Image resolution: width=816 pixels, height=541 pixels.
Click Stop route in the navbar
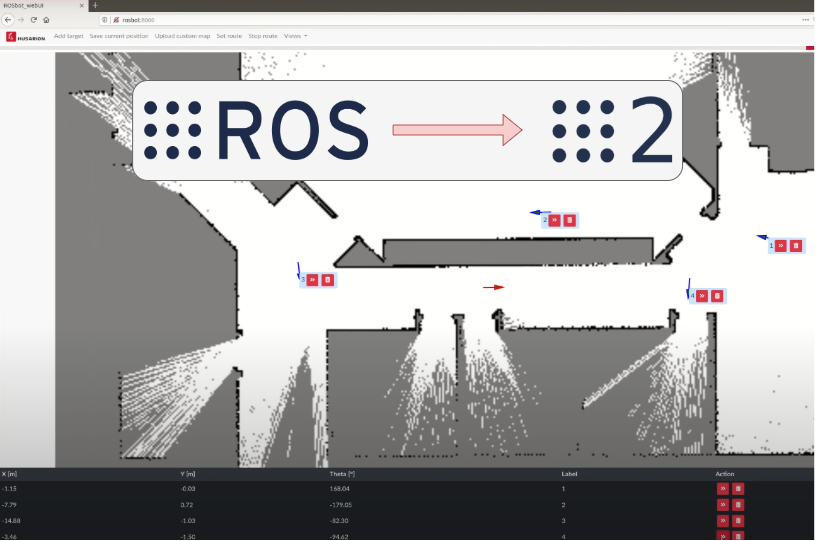(263, 36)
